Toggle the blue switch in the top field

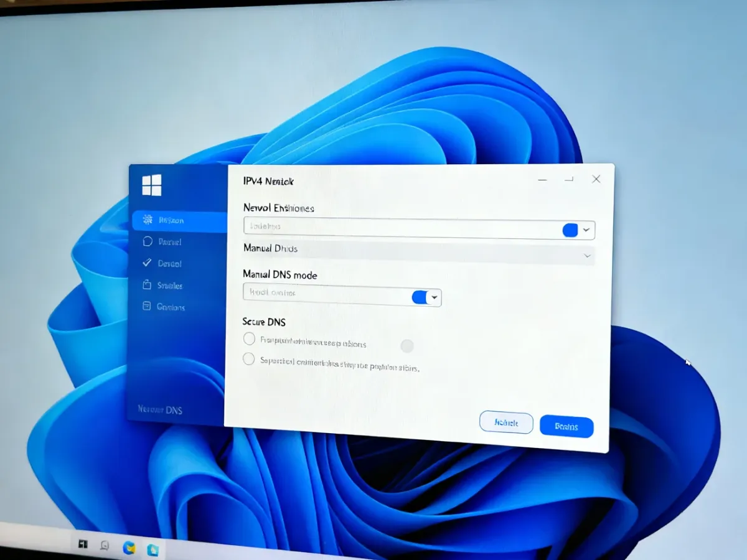coord(570,230)
